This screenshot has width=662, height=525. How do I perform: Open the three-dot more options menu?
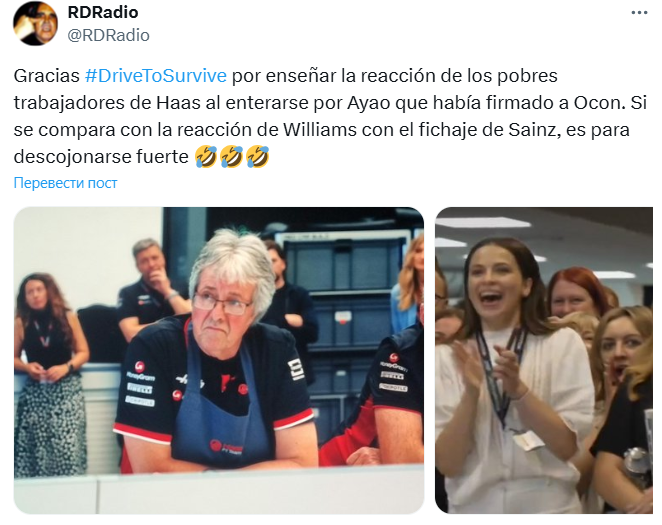pyautogui.click(x=639, y=13)
